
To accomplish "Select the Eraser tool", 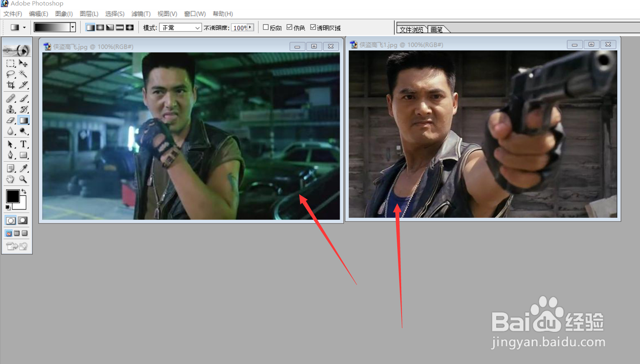I will pyautogui.click(x=11, y=120).
